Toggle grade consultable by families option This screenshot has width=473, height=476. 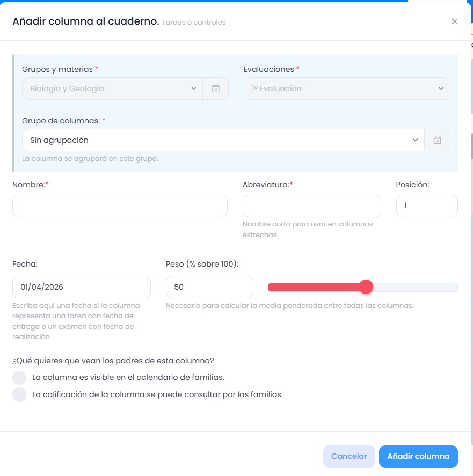19,394
